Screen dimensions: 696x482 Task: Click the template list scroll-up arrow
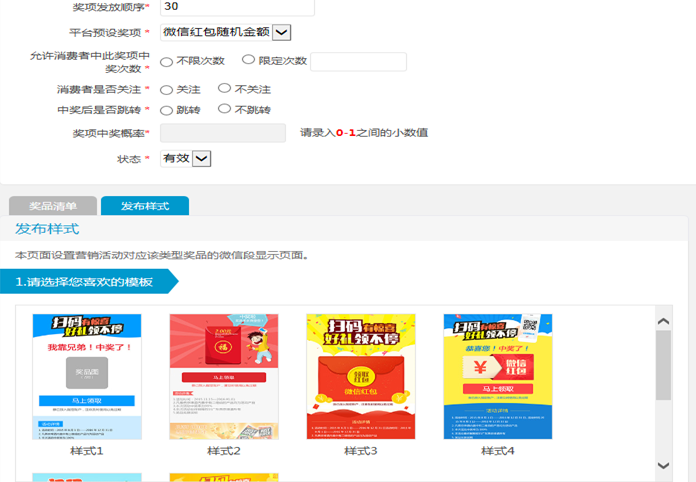click(663, 321)
